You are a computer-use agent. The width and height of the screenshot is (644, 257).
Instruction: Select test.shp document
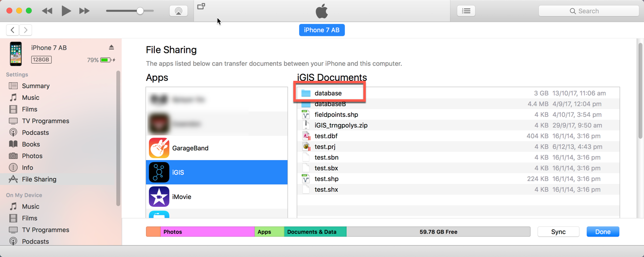[458, 179]
